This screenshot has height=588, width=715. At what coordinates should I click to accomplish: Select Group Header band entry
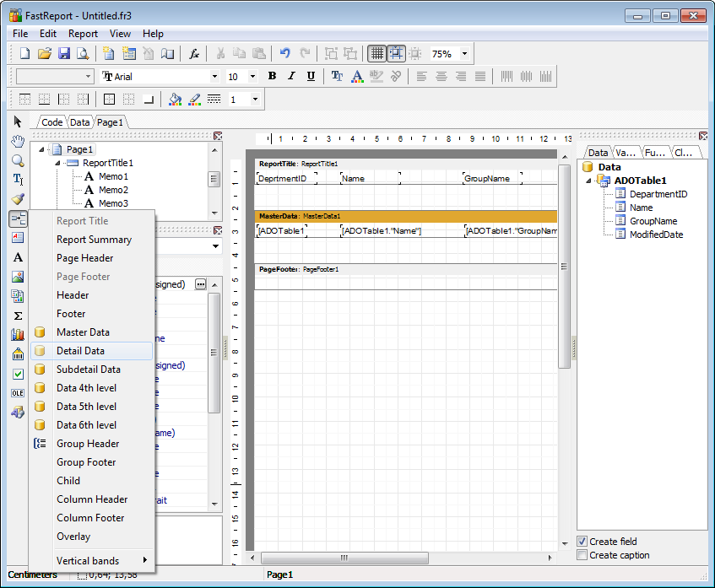point(92,444)
